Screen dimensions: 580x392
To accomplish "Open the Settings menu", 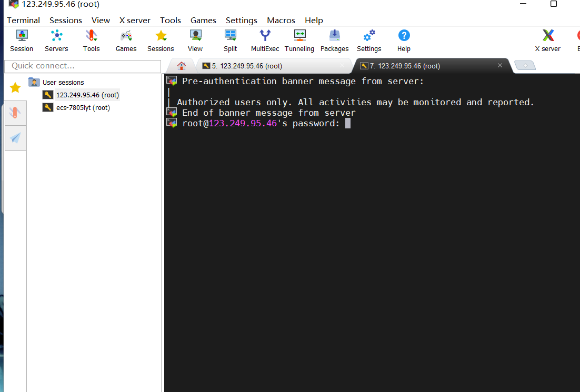I will click(241, 21).
